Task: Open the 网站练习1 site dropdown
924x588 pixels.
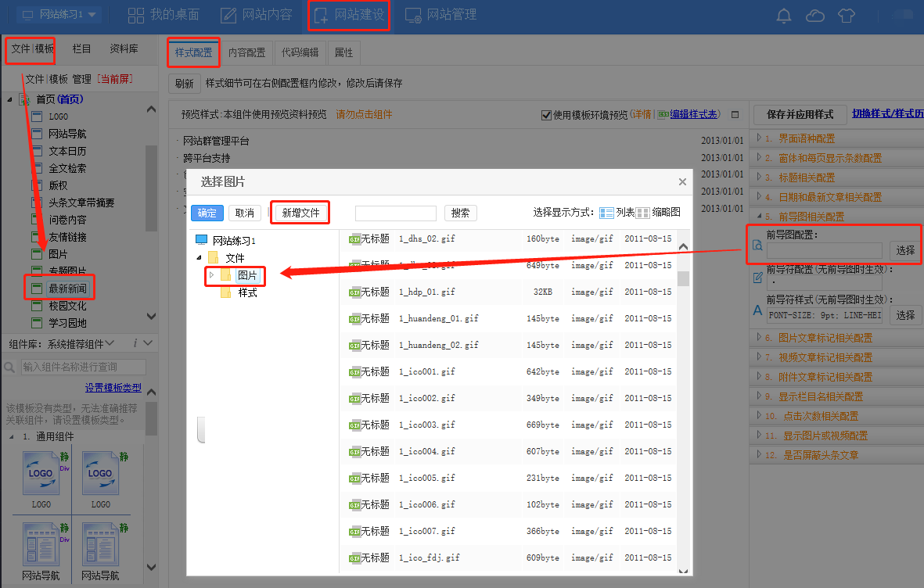Action: (x=59, y=15)
